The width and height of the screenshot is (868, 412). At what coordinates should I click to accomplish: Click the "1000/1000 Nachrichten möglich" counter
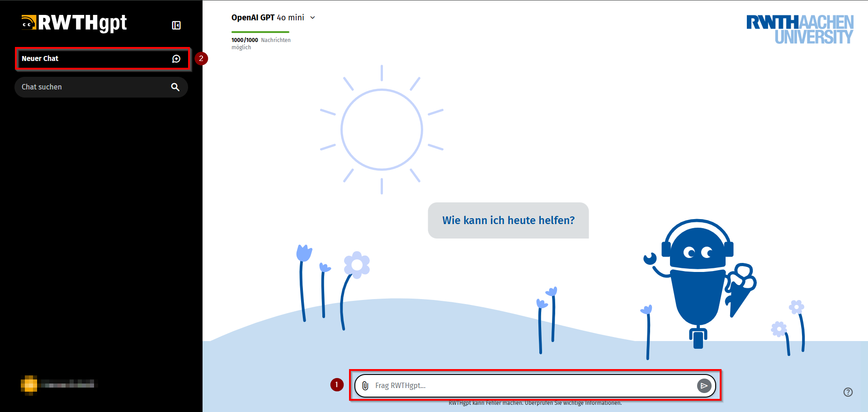pyautogui.click(x=261, y=43)
